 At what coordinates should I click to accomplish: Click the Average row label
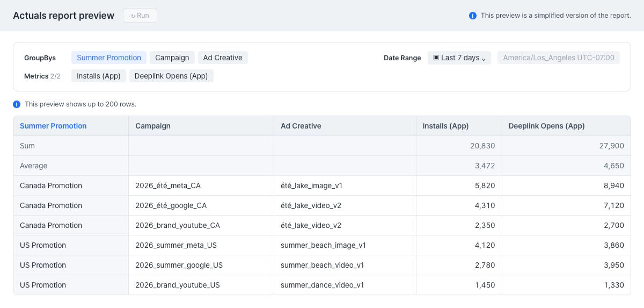click(34, 166)
